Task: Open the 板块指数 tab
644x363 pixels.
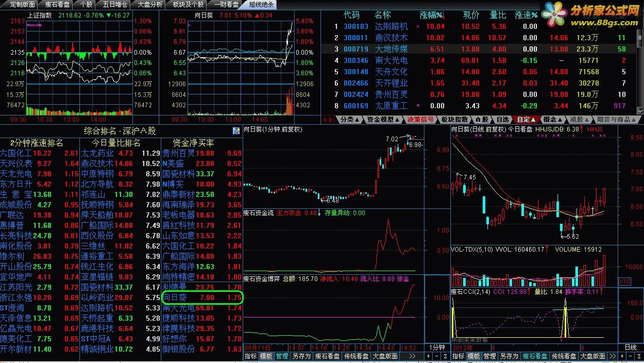Action: [454, 119]
